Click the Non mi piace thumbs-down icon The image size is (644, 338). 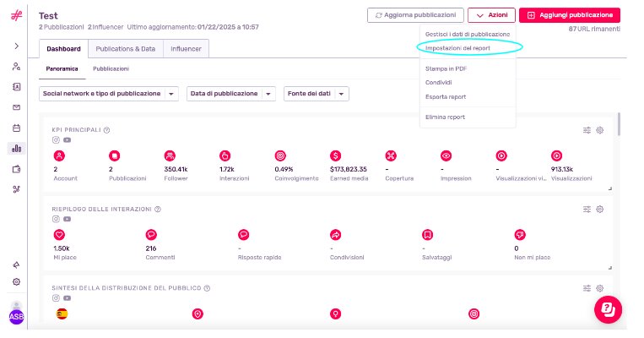520,235
